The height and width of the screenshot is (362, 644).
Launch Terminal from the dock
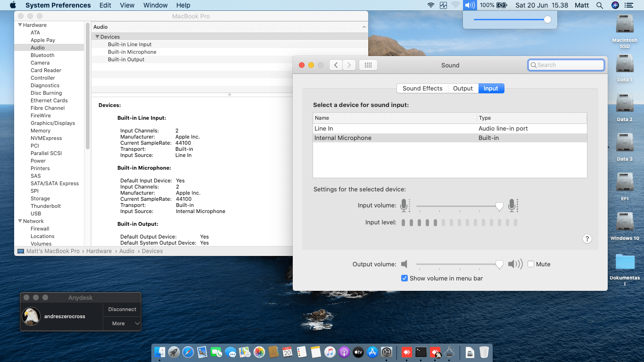point(421,352)
